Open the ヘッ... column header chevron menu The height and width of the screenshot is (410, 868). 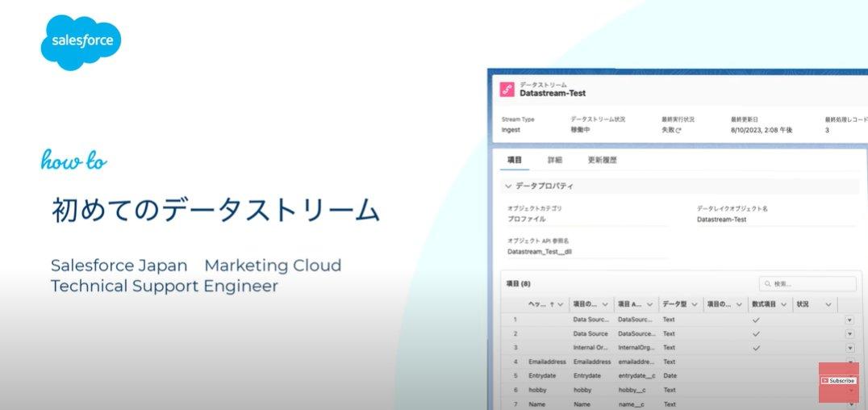[560, 305]
